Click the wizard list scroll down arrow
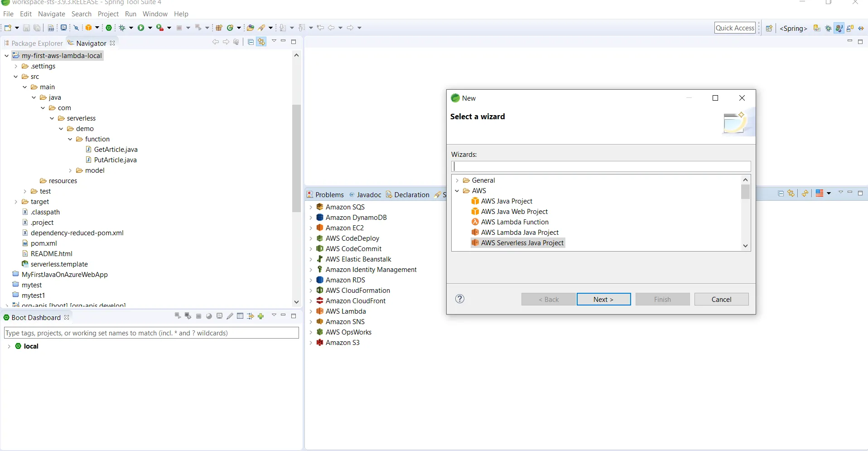868x451 pixels. click(x=745, y=246)
